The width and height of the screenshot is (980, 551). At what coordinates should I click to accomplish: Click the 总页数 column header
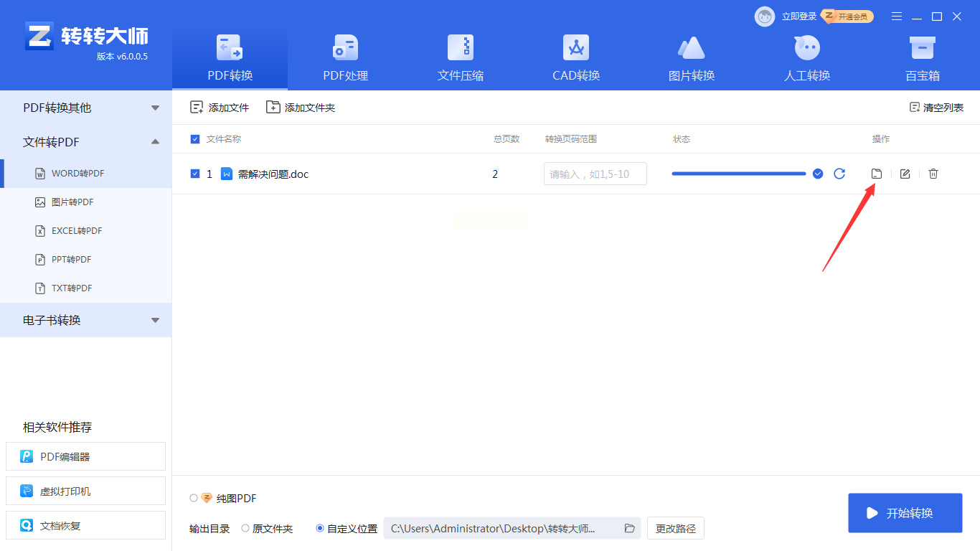pos(507,139)
